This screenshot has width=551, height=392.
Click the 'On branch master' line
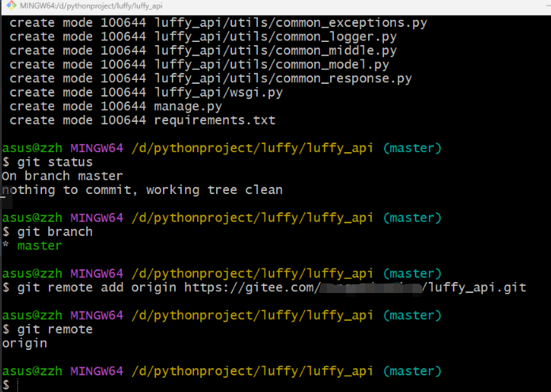click(x=63, y=176)
